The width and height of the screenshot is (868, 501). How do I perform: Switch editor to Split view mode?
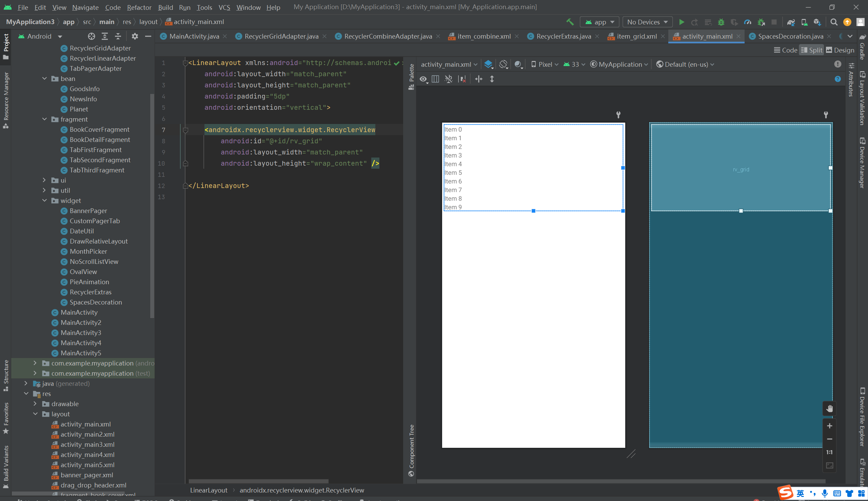click(811, 50)
